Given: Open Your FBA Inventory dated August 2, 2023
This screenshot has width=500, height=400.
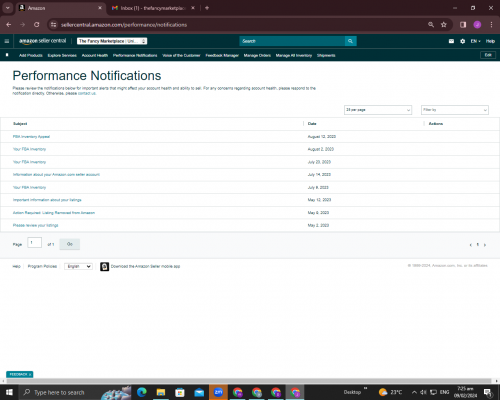Looking at the screenshot, I should click(x=29, y=149).
